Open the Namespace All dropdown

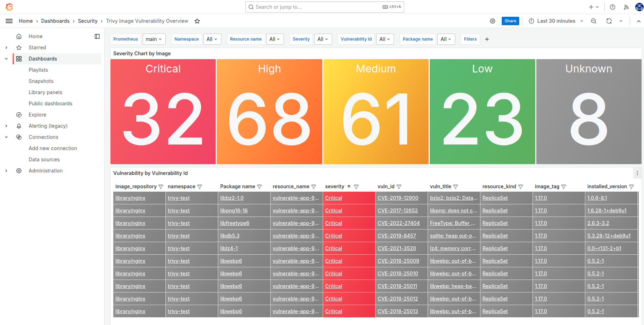(x=212, y=39)
